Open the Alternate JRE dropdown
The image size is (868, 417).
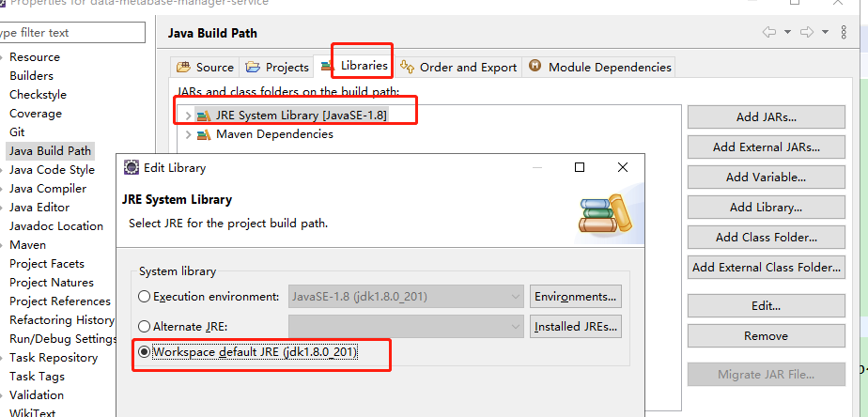406,327
